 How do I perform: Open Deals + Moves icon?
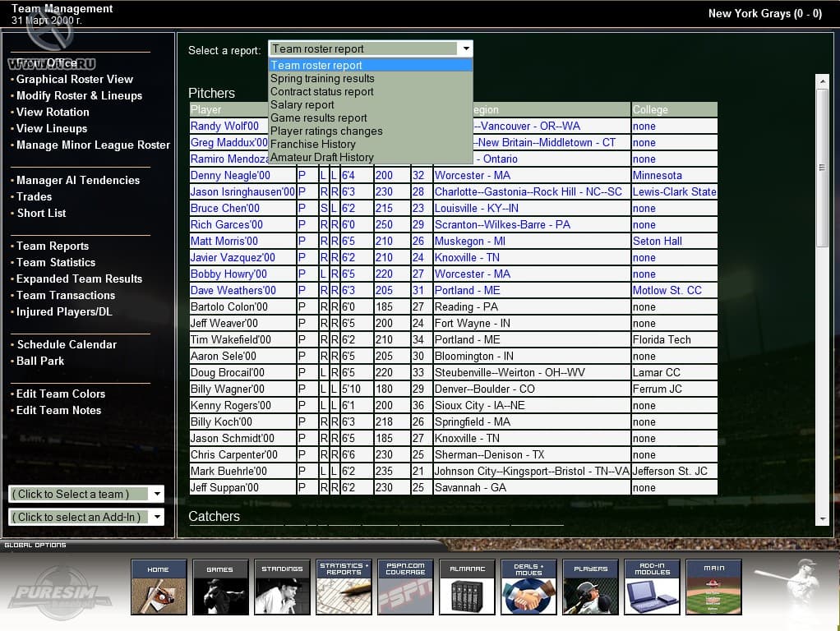tap(528, 587)
